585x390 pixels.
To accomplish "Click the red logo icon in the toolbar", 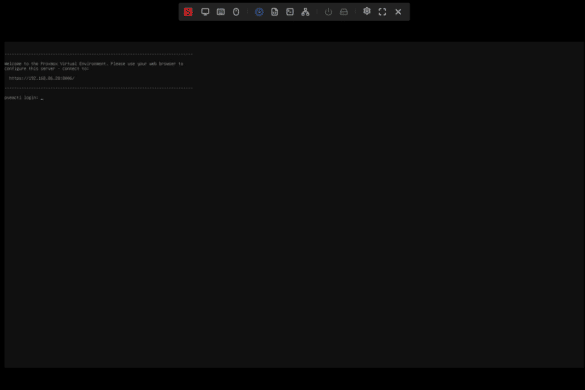I will pos(188,12).
